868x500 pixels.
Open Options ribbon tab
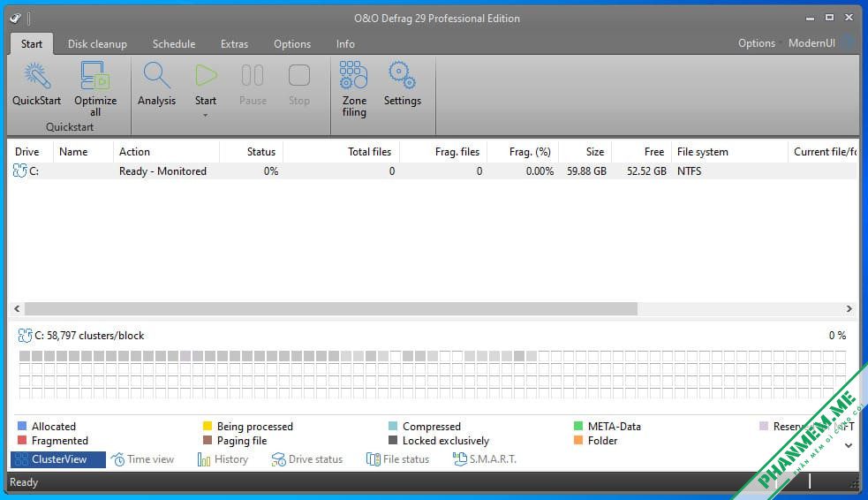[x=292, y=44]
